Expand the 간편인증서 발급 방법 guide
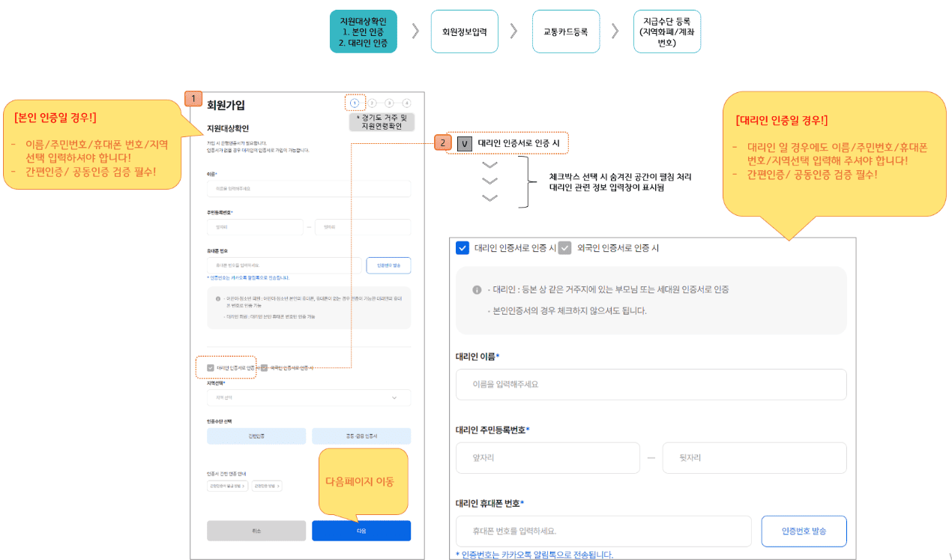 (227, 486)
